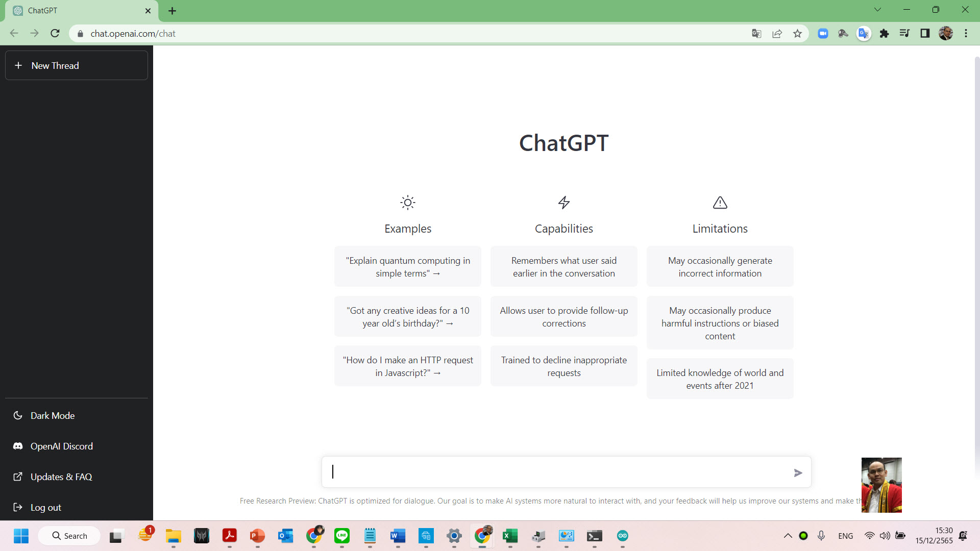
Task: Open the Zoom extension icon
Action: pos(823,34)
